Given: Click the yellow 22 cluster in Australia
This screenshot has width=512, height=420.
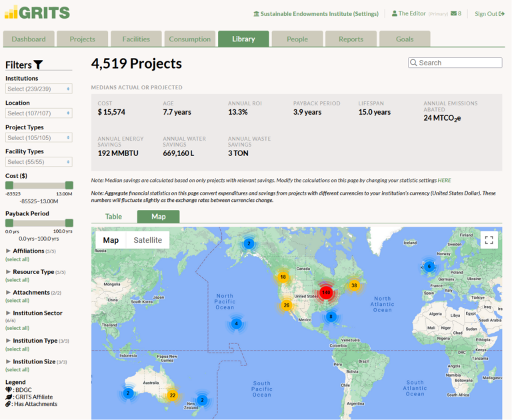Looking at the screenshot, I should [172, 395].
